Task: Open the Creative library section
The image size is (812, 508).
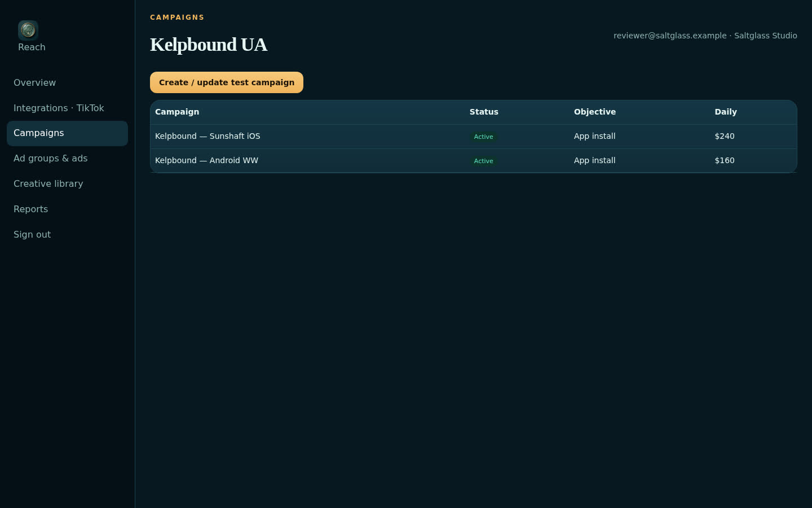Action: tap(67, 184)
